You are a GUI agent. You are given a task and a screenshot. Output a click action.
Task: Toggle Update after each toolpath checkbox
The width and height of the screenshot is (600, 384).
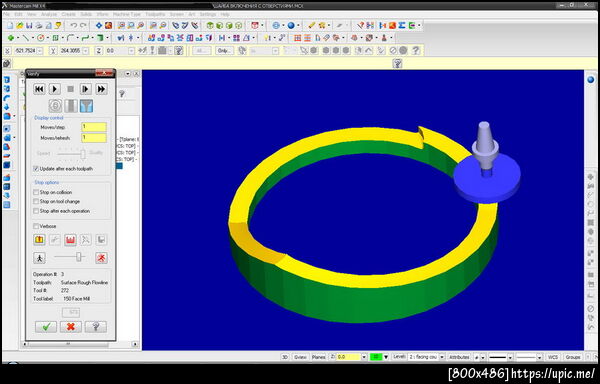36,169
